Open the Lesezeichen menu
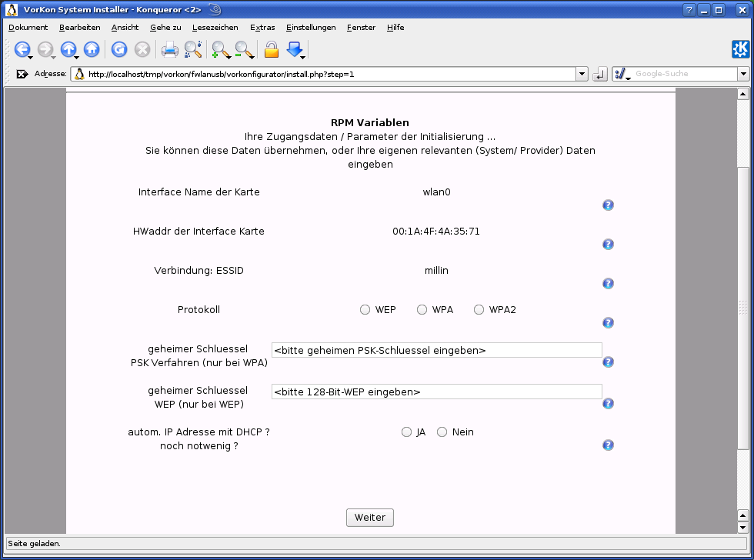 215,28
